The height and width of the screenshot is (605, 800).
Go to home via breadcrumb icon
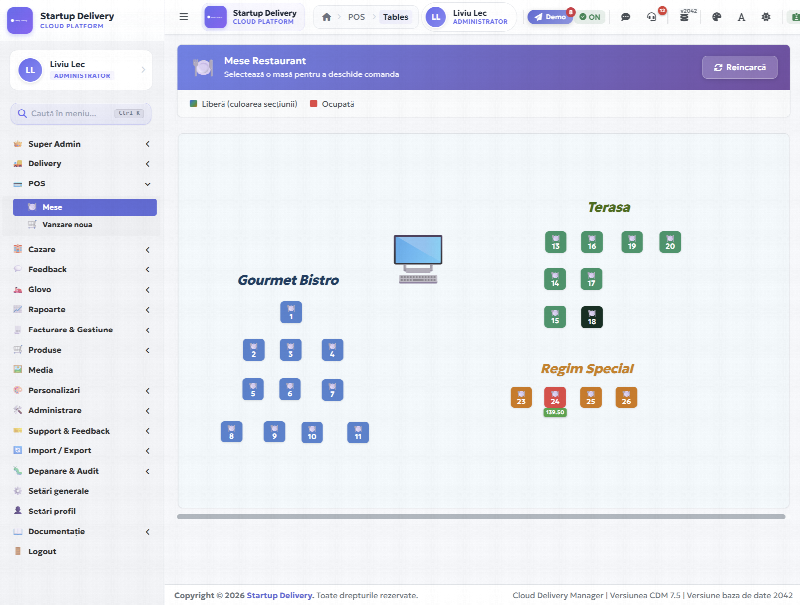coord(327,17)
